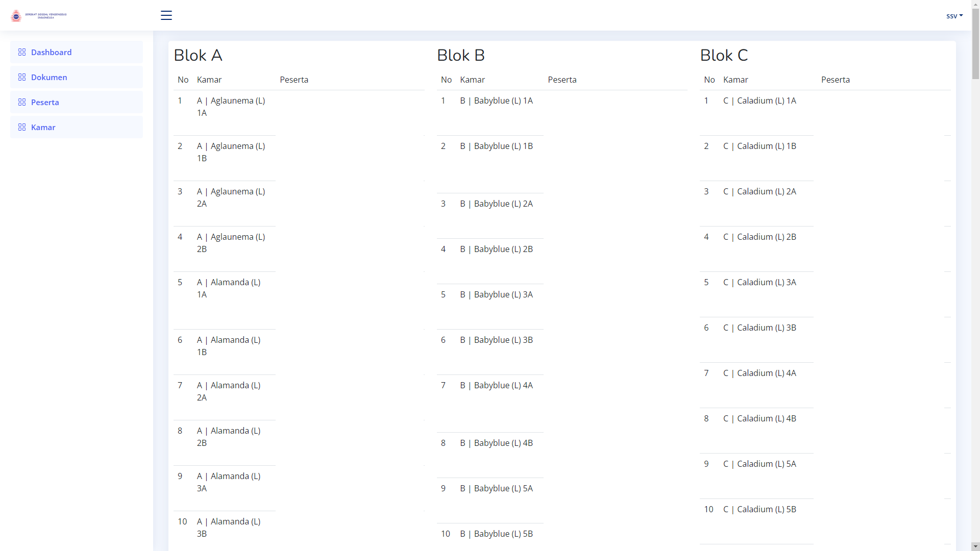Toggle sidebar with hamburger menu icon
Screen dimensions: 980x551
pos(166,15)
